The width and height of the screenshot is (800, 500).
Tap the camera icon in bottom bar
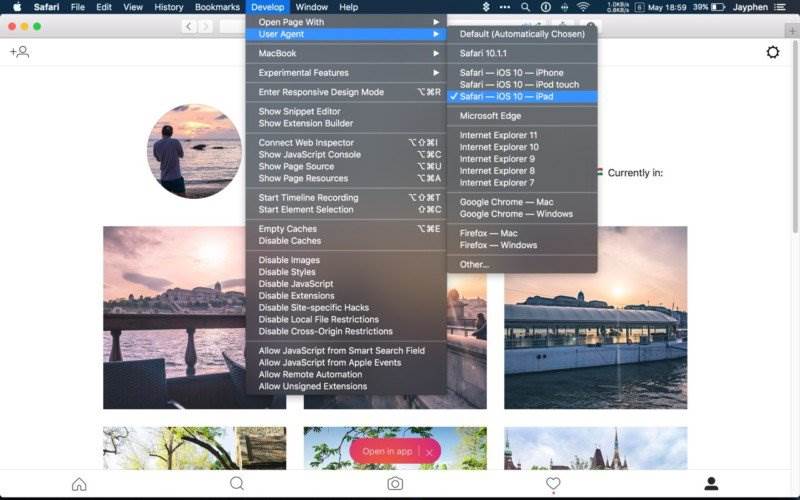(x=395, y=484)
